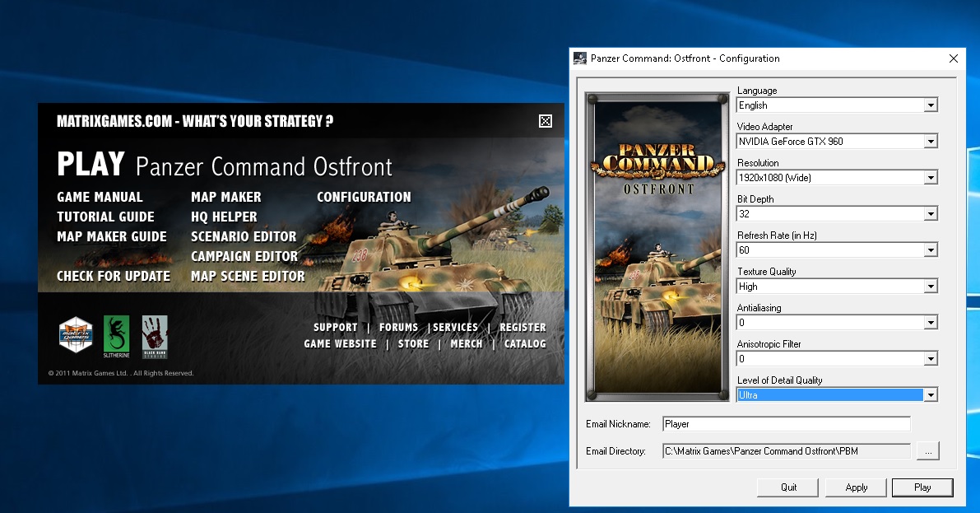
Task: Click the Apply button
Action: point(856,487)
